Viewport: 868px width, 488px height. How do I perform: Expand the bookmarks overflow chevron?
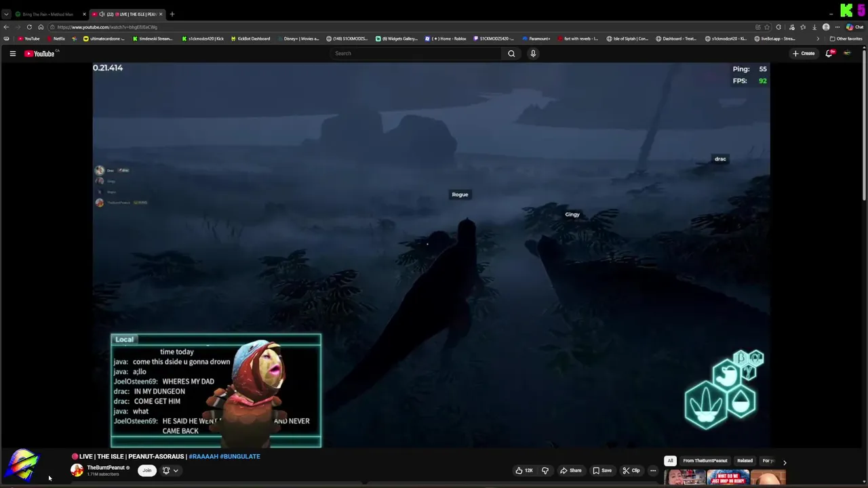click(818, 39)
